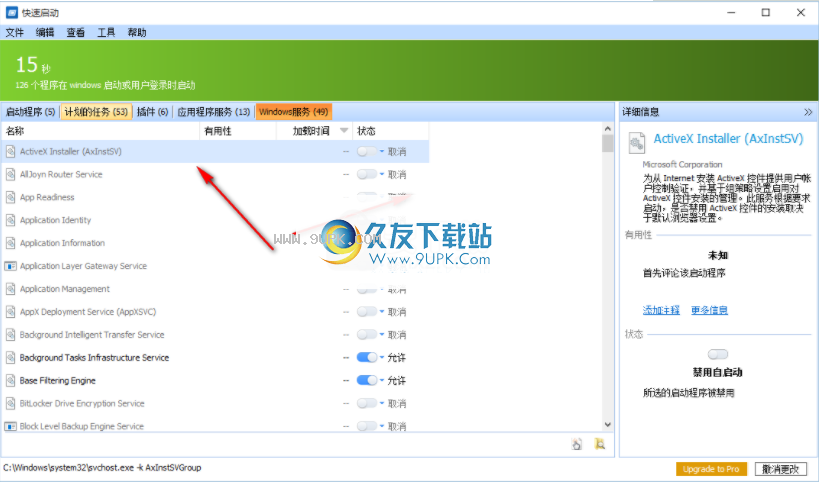Switch to the 计划的任务 (53) tab

click(x=96, y=112)
